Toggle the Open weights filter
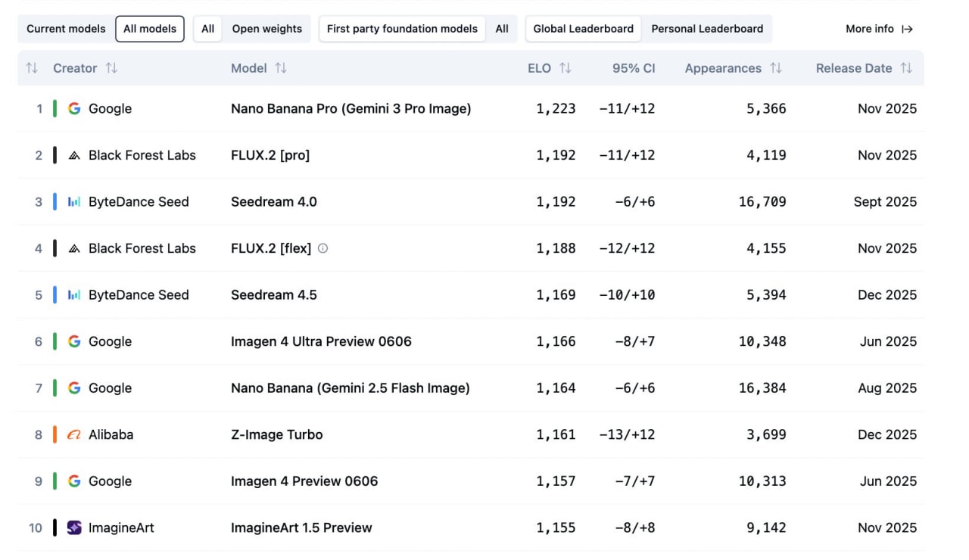The width and height of the screenshot is (969, 560). click(266, 29)
